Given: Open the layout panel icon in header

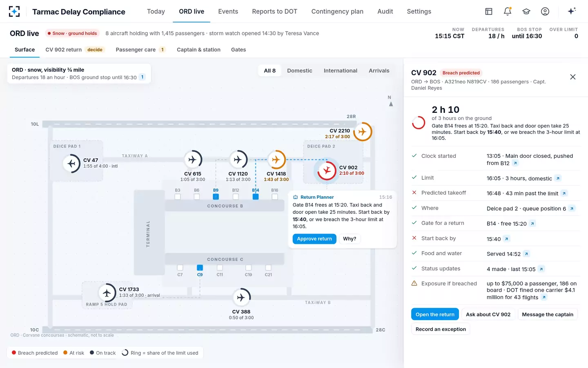Looking at the screenshot, I should [x=489, y=11].
